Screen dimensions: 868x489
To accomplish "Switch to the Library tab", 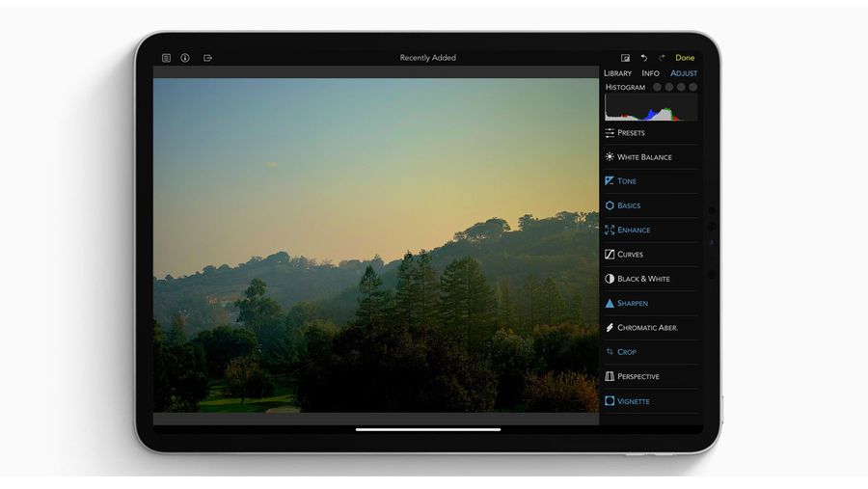I will [x=618, y=73].
